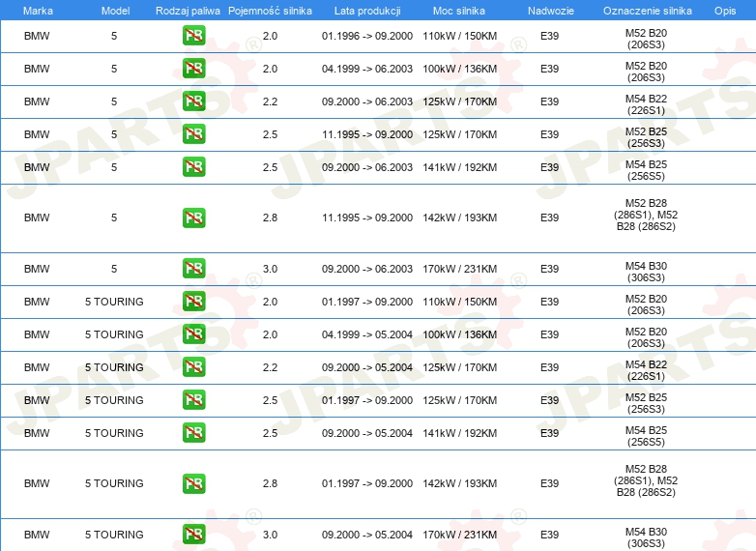Click 141kW / 192KM in the 5 TOURING row

[459, 433]
